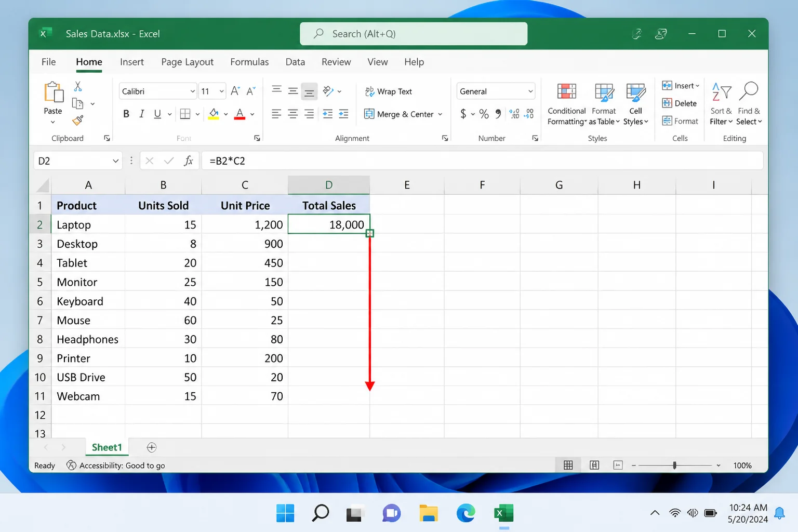Viewport: 798px width, 532px height.
Task: Switch to Normal view in status bar
Action: pyautogui.click(x=568, y=465)
